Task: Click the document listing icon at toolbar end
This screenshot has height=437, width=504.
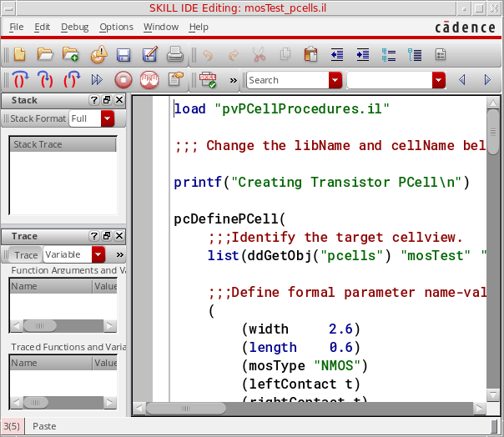Action: (x=441, y=55)
